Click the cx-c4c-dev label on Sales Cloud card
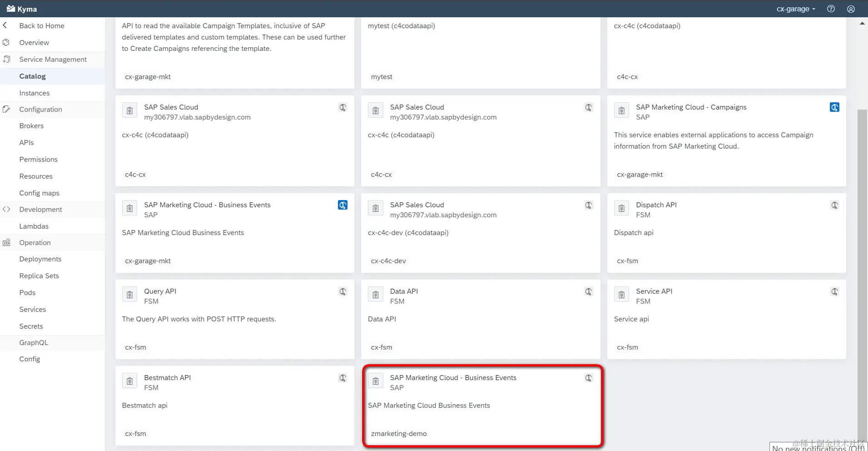Image resolution: width=868 pixels, height=451 pixels. point(388,261)
